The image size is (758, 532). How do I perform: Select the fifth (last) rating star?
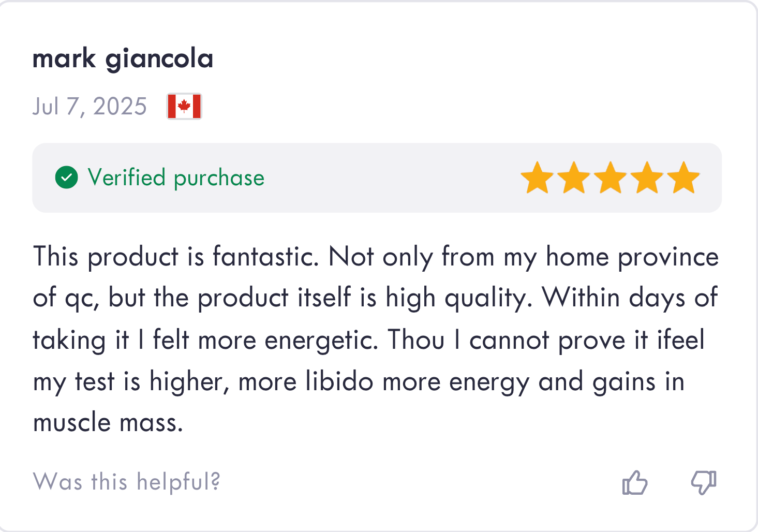point(683,178)
